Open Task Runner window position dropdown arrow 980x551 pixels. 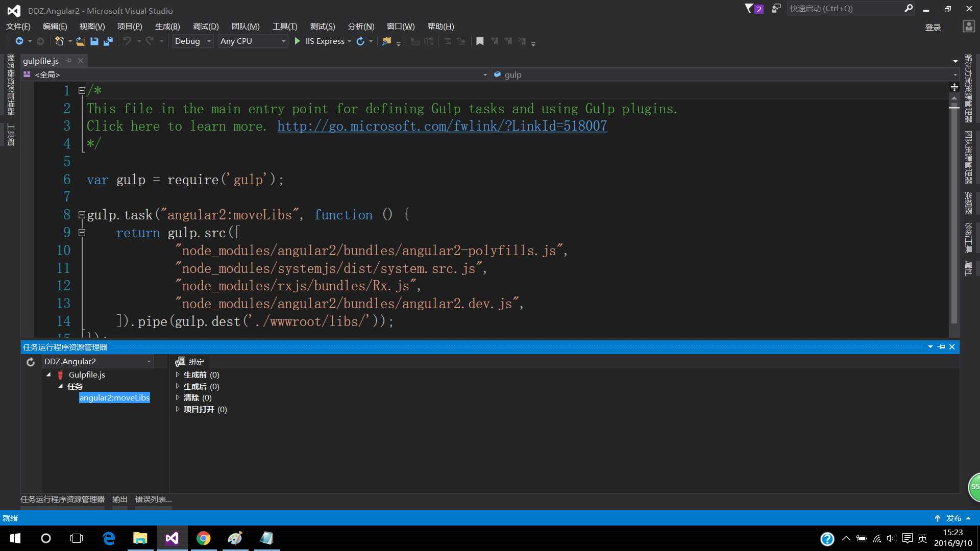pyautogui.click(x=930, y=347)
